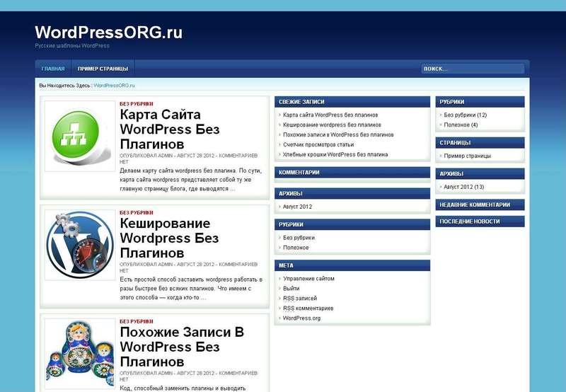
Task: Open recent post Счетчик просмотров статьи
Action: click(318, 144)
